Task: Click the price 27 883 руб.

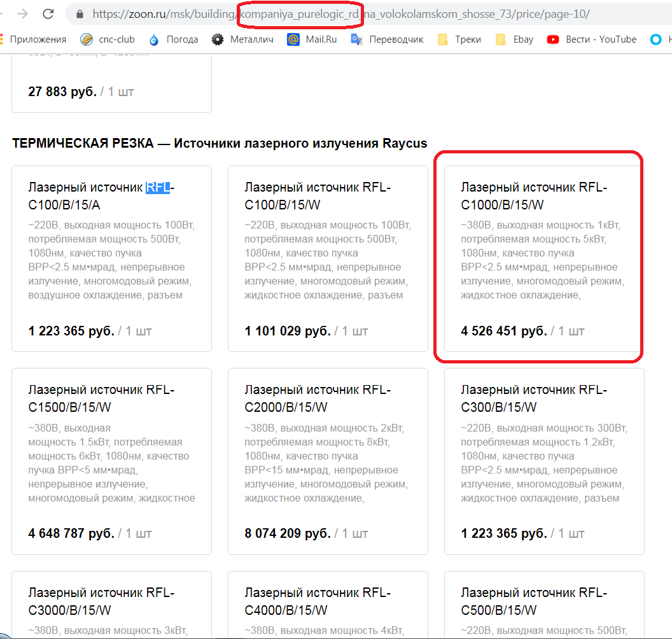Action: click(62, 91)
